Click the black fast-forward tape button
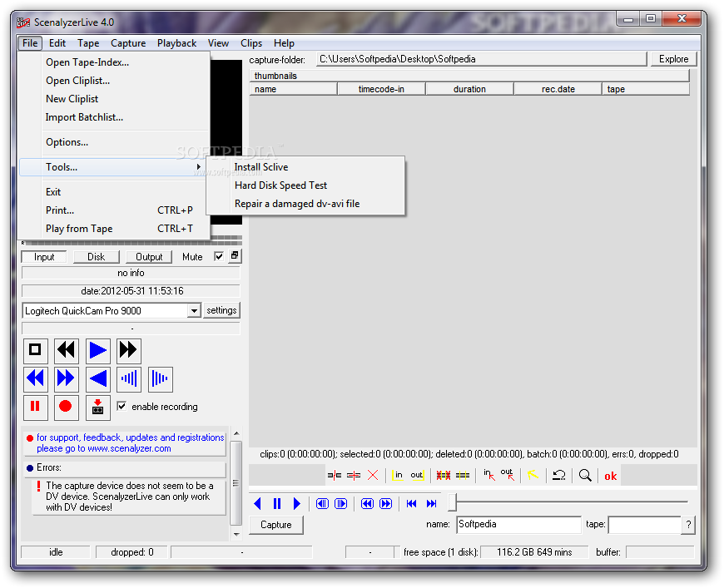Screen dimensions: 724x588 [128, 350]
